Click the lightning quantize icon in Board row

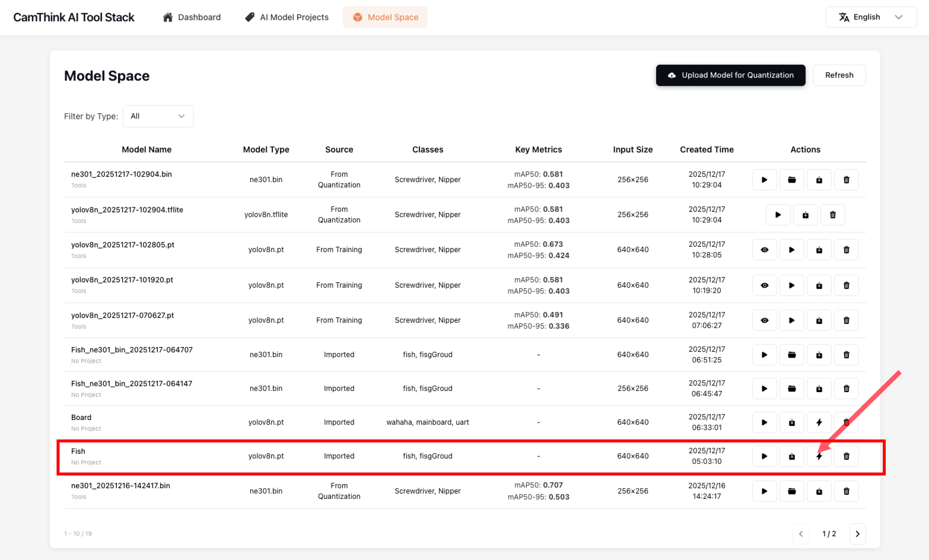click(x=819, y=422)
